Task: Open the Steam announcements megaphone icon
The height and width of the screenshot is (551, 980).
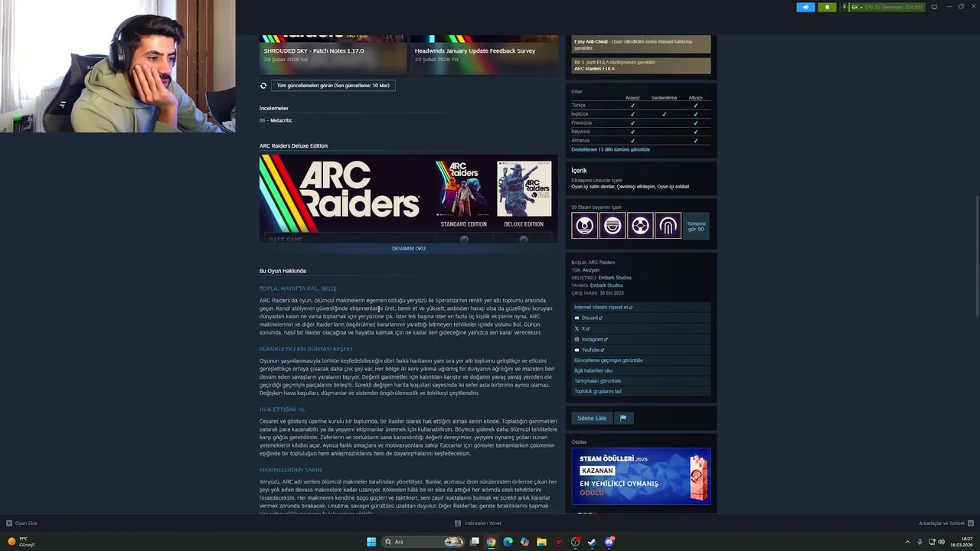Action: [x=805, y=7]
